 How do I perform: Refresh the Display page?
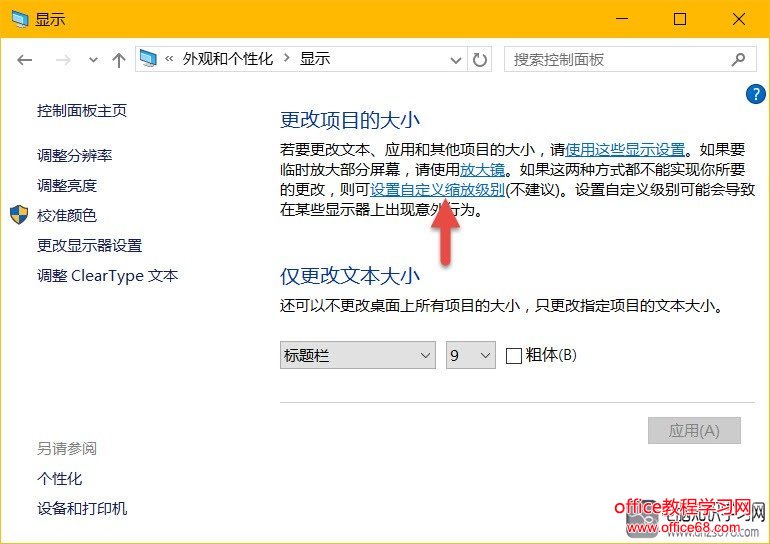pyautogui.click(x=479, y=60)
